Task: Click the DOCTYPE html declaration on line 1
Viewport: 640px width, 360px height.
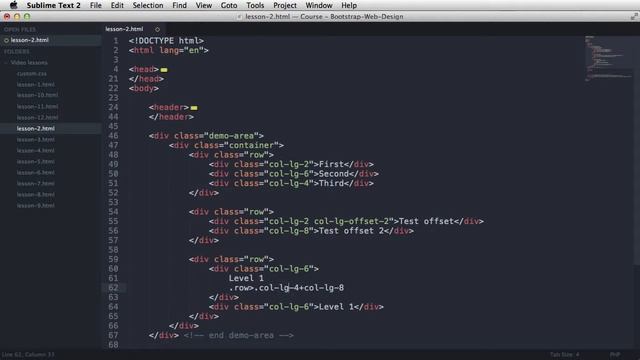Action: (166, 41)
